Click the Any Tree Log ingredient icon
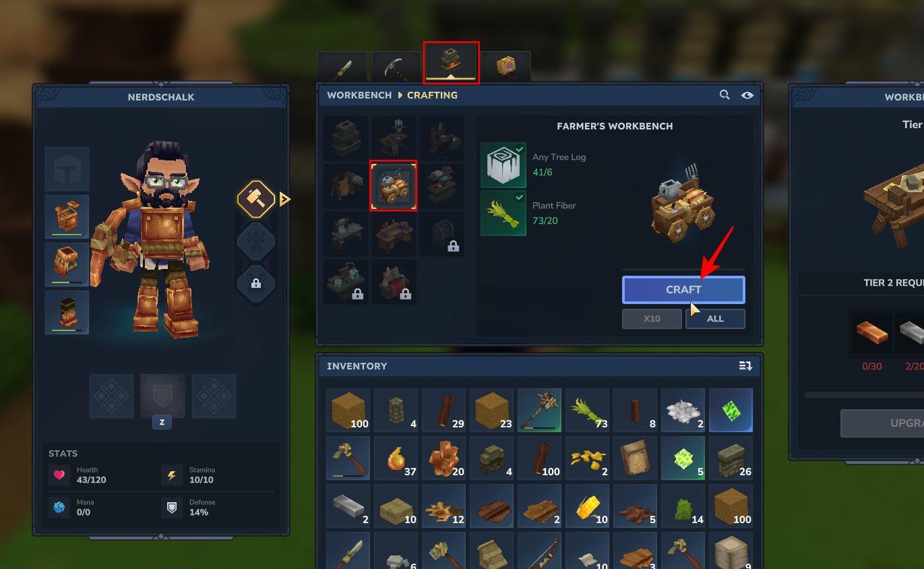Screen dimensions: 924x569 coord(503,165)
